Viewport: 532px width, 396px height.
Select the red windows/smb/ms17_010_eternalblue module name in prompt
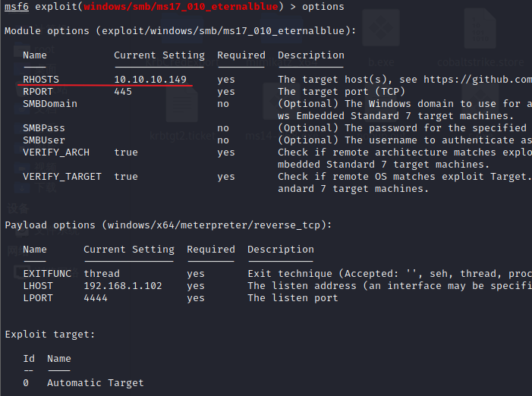click(181, 7)
